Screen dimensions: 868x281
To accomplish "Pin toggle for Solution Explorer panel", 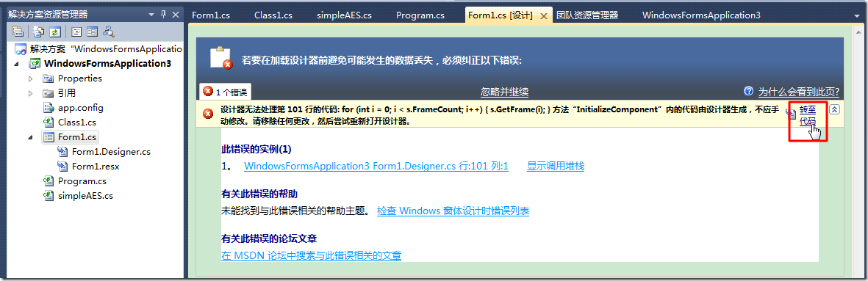I will click(x=163, y=15).
